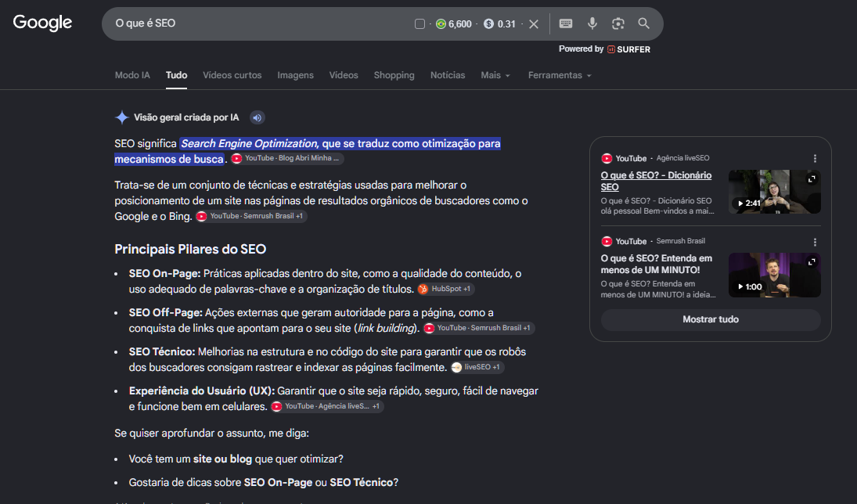Expand the Mais dropdown

[x=495, y=75]
